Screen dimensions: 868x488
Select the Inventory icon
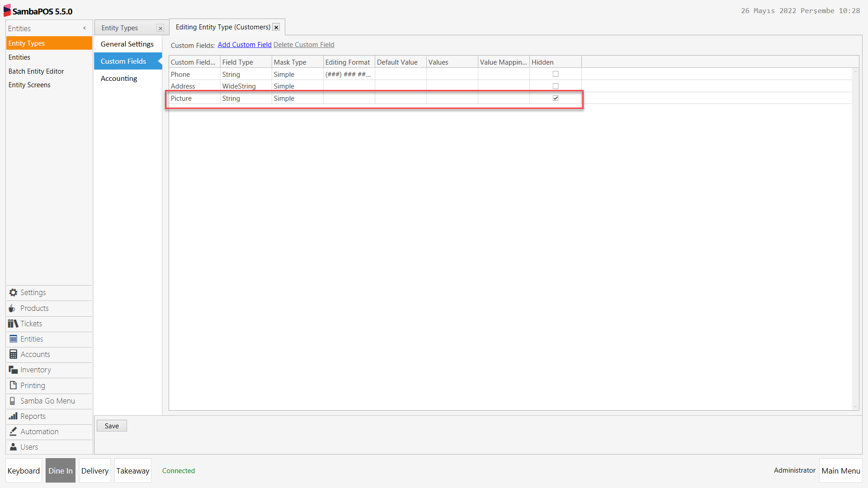13,370
